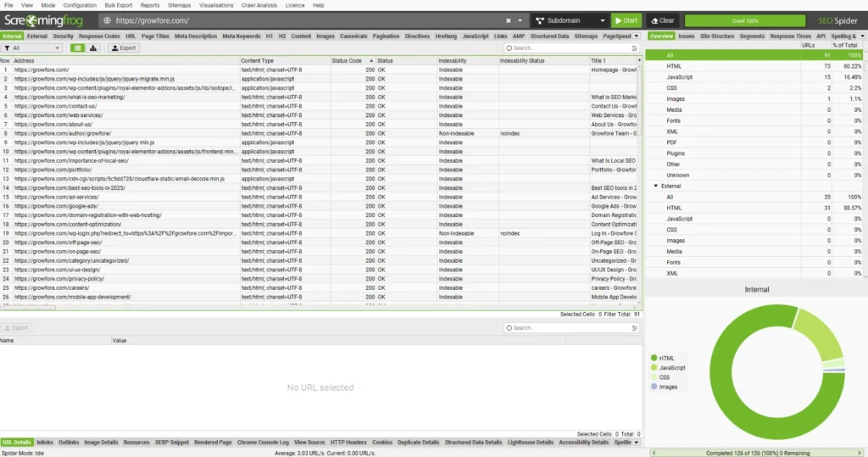Viewport: 868px width, 457px height.
Task: Open the Issues tab in right panel
Action: point(686,36)
